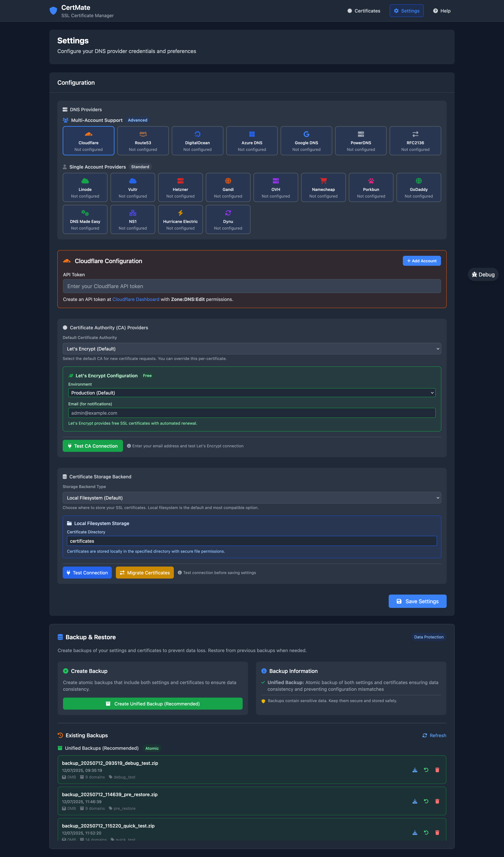Image resolution: width=504 pixels, height=857 pixels.
Task: Click the Cloudflare API Token input field
Action: click(251, 286)
